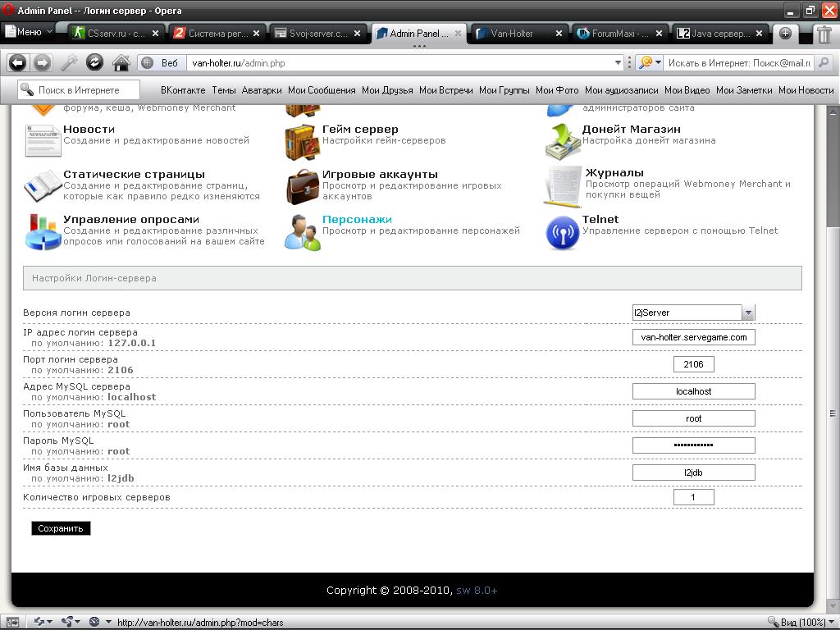Open the Мои Видео bookmark

[687, 90]
